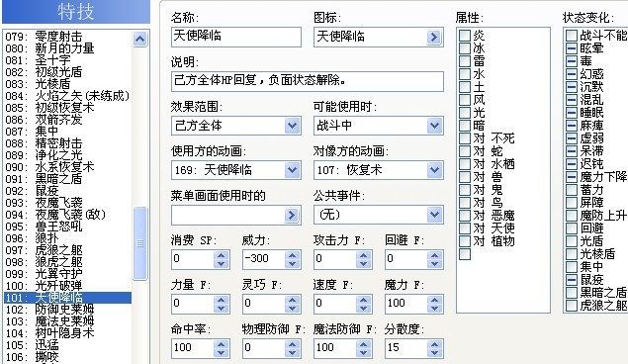Toggle the 鼠疫 state change checkbox
This screenshot has height=364, width=628.
(572, 280)
